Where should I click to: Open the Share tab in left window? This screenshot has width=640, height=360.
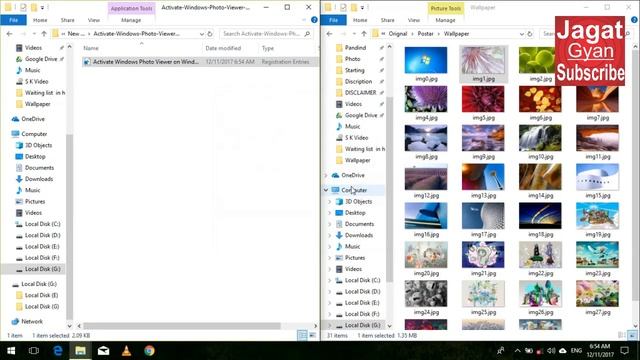(x=67, y=20)
